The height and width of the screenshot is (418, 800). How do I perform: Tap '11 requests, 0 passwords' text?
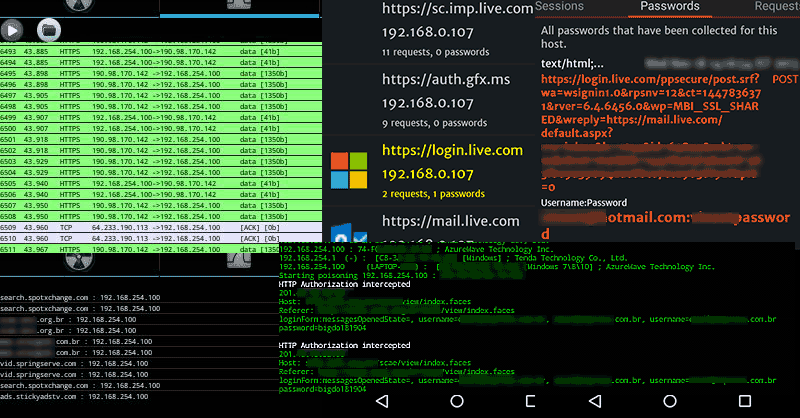click(x=436, y=52)
